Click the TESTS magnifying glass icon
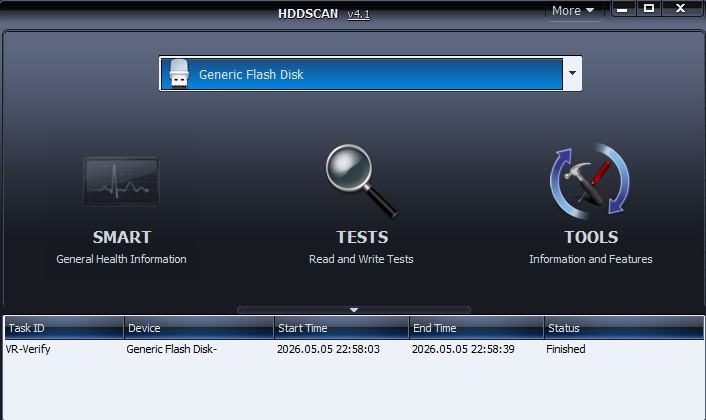706x420 pixels. [x=361, y=181]
